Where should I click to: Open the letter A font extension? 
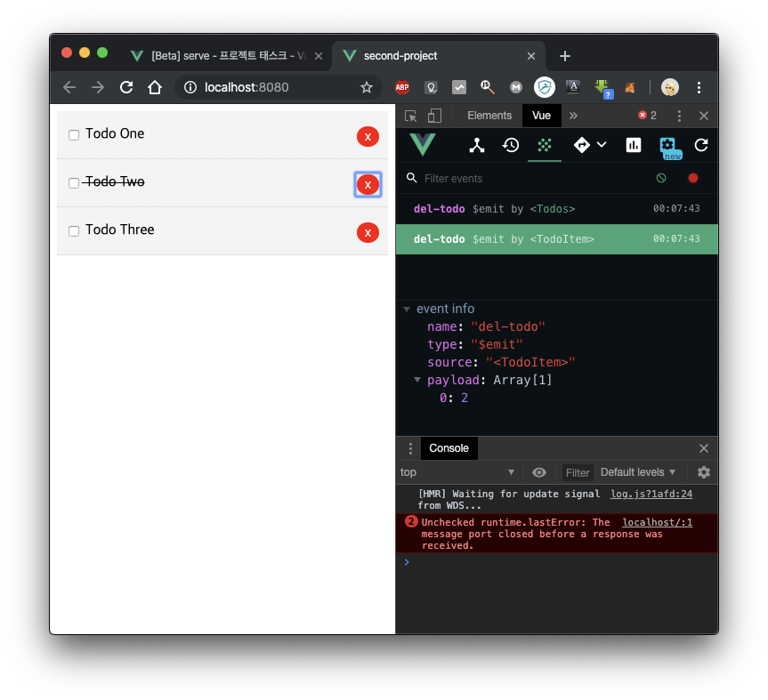(x=572, y=87)
